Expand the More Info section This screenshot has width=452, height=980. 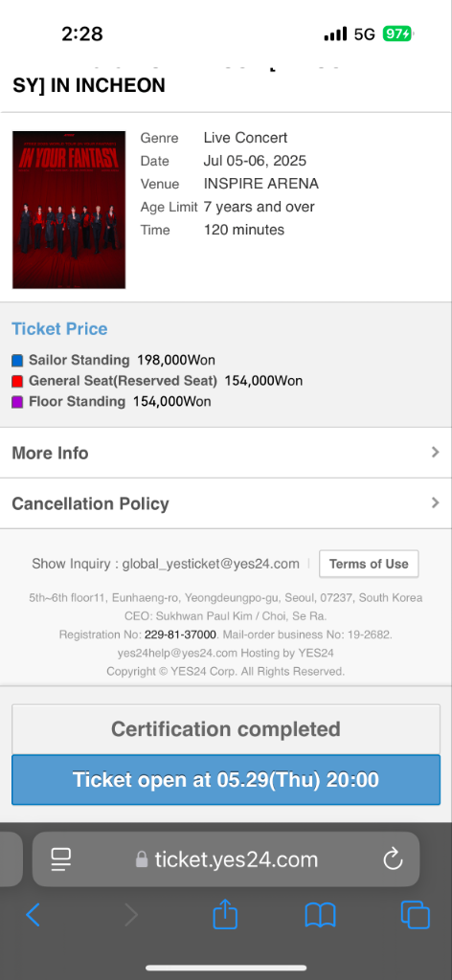pos(226,453)
